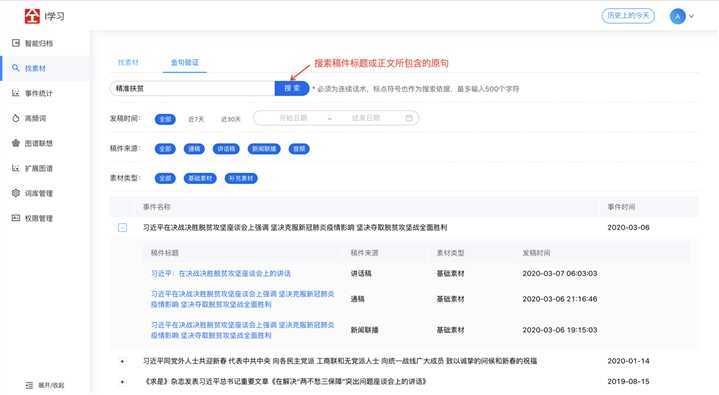Click the blue 搜索 button
This screenshot has width=719, height=395.
[292, 88]
